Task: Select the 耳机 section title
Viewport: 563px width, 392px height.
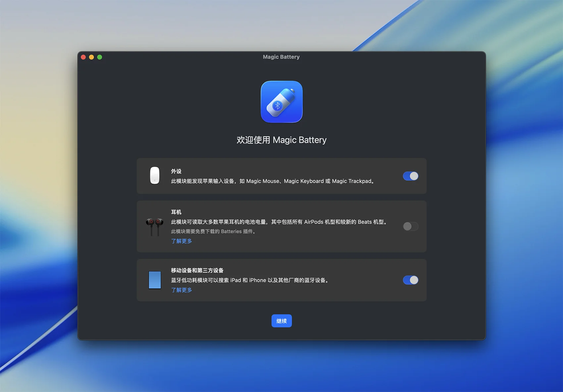Action: point(176,212)
